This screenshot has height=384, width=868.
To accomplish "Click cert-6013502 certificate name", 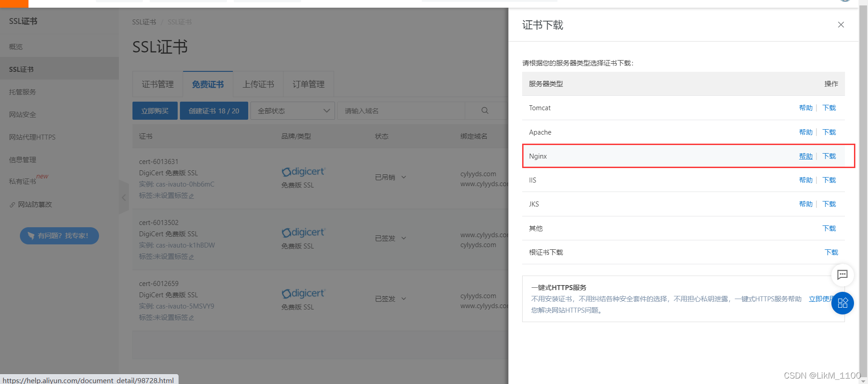I will [x=159, y=223].
